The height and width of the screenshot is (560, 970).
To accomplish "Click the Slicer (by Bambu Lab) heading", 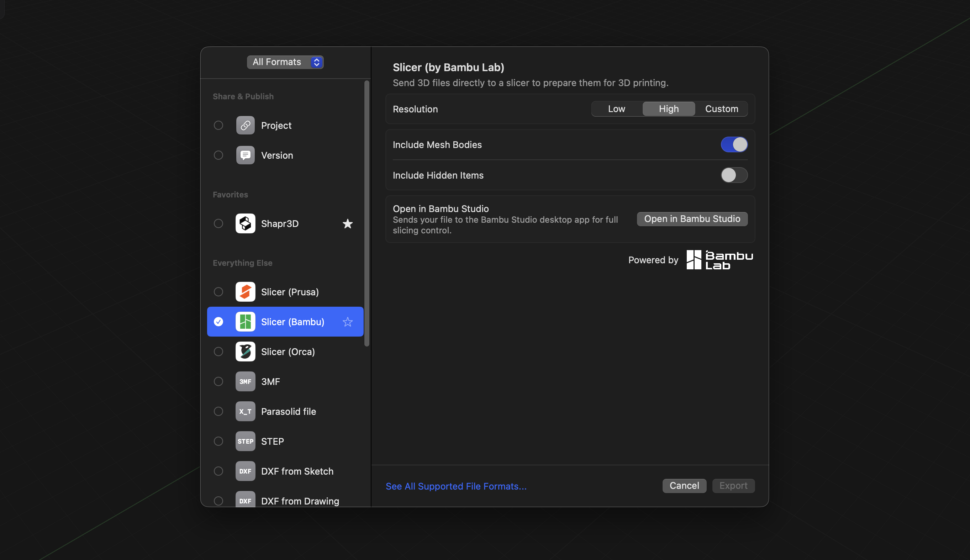I will click(x=448, y=67).
